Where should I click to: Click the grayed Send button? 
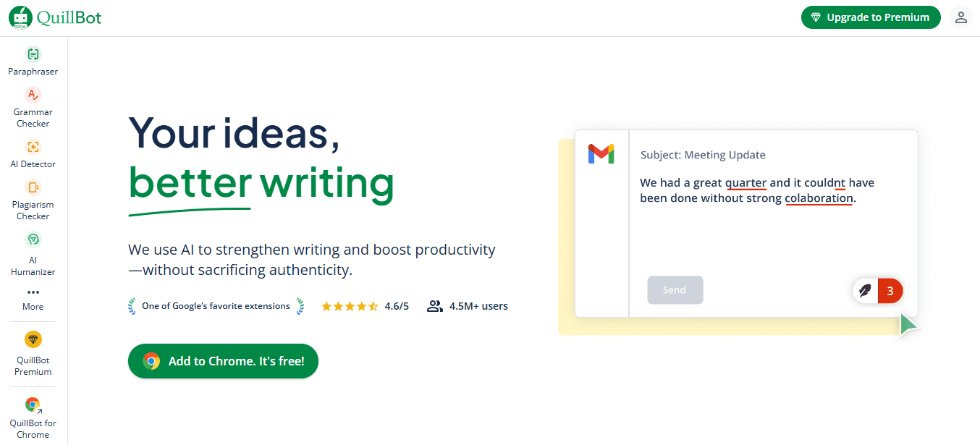(x=675, y=290)
